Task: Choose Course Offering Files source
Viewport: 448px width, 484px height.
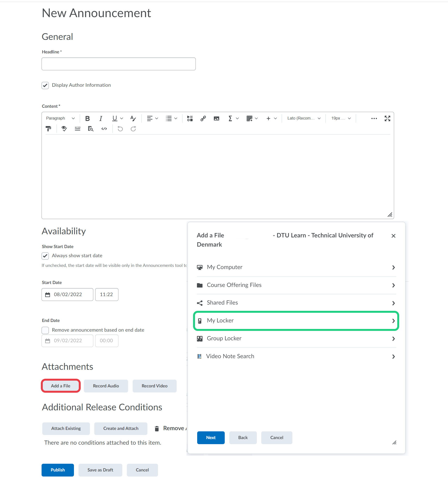Action: coord(296,285)
